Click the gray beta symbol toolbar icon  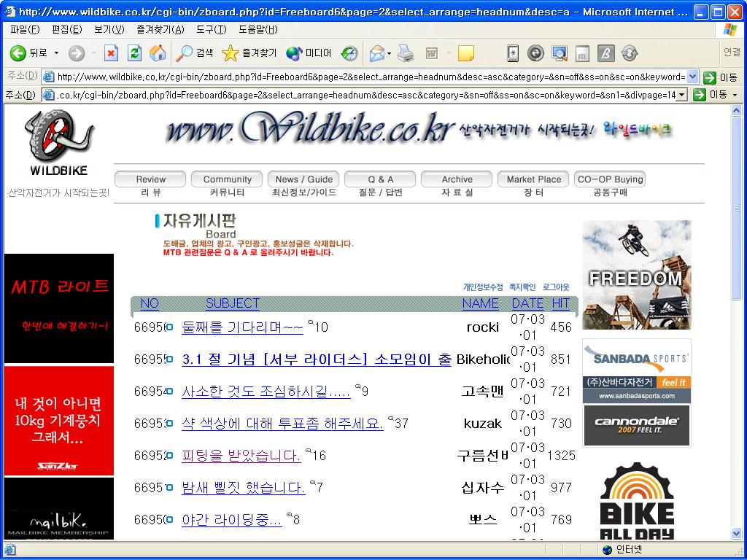pyautogui.click(x=605, y=52)
